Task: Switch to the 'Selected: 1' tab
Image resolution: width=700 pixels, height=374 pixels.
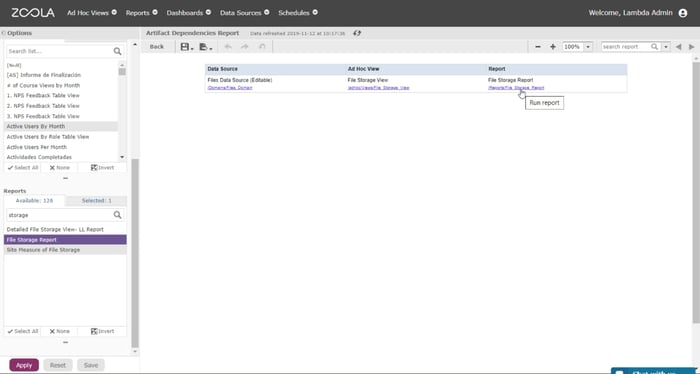Action: tap(96, 201)
